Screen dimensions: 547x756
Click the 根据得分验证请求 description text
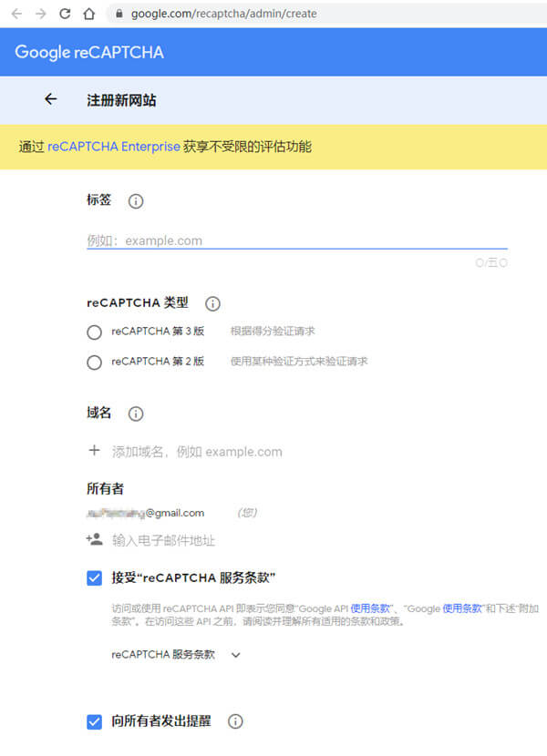point(273,332)
